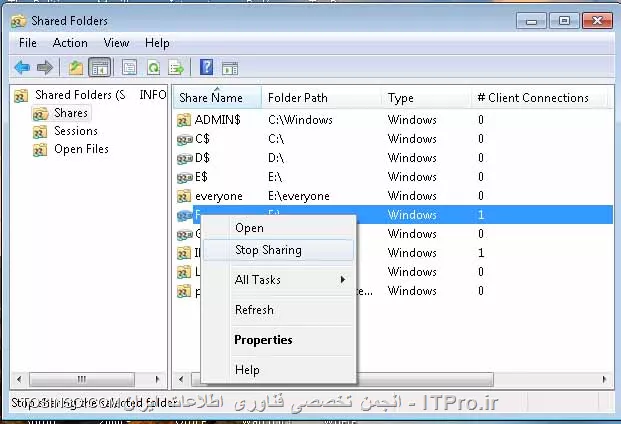
Task: Click the E$ drive share icon
Action: coord(185,177)
